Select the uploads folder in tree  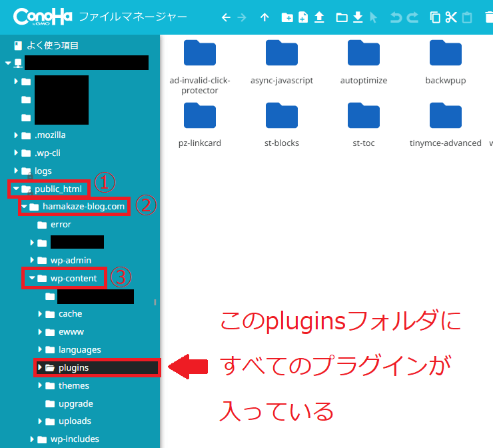(x=68, y=421)
